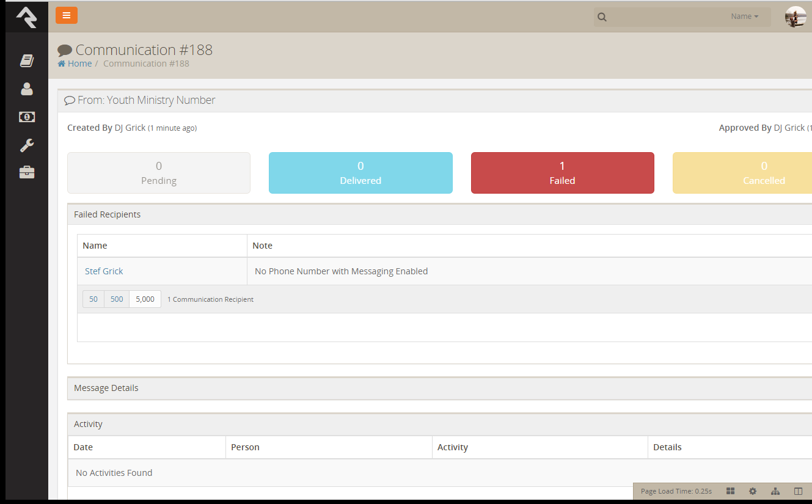Set page size to 500
The image size is (812, 504).
[x=117, y=299]
